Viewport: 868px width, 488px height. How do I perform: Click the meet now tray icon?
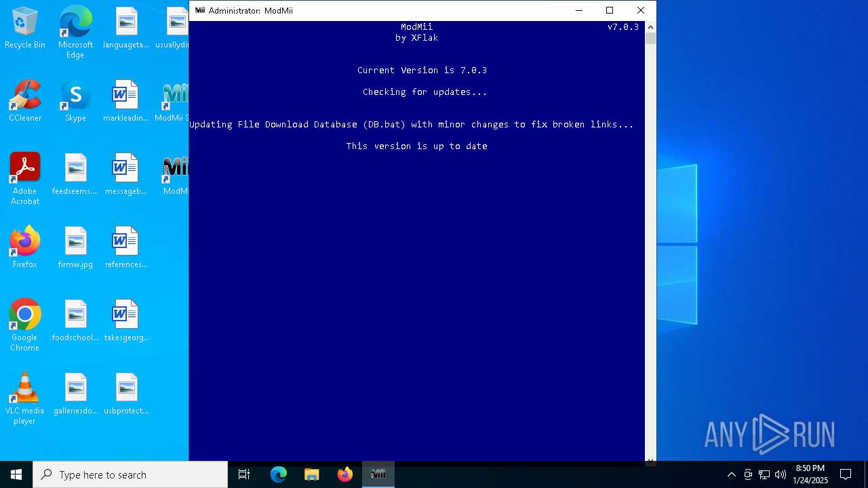tap(748, 474)
